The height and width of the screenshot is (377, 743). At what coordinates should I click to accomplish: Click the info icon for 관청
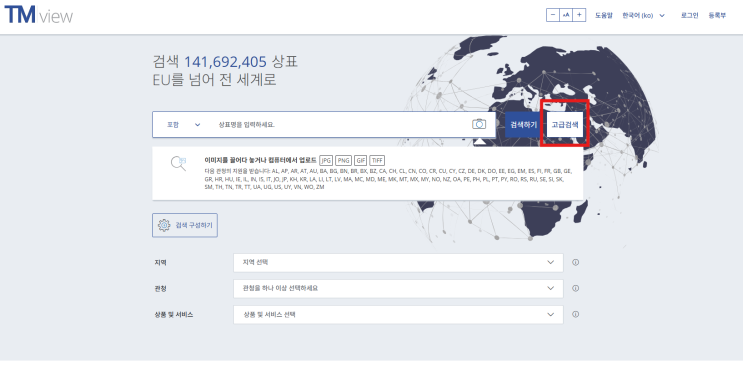point(575,288)
